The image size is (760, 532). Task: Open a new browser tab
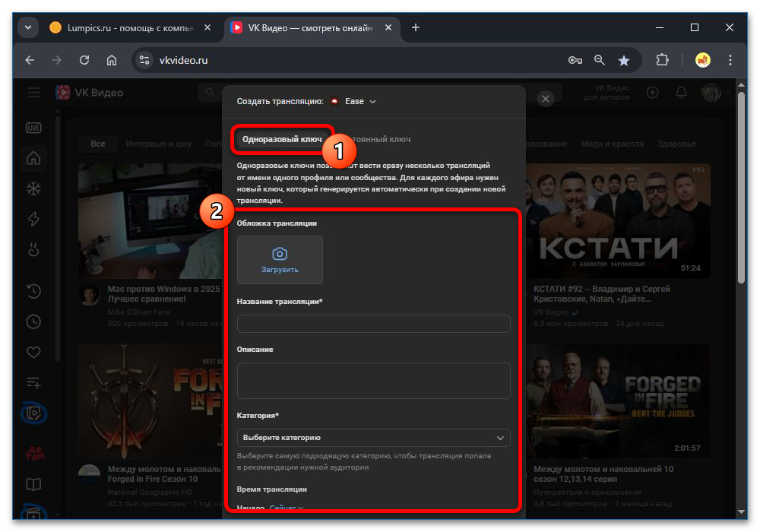coord(416,27)
